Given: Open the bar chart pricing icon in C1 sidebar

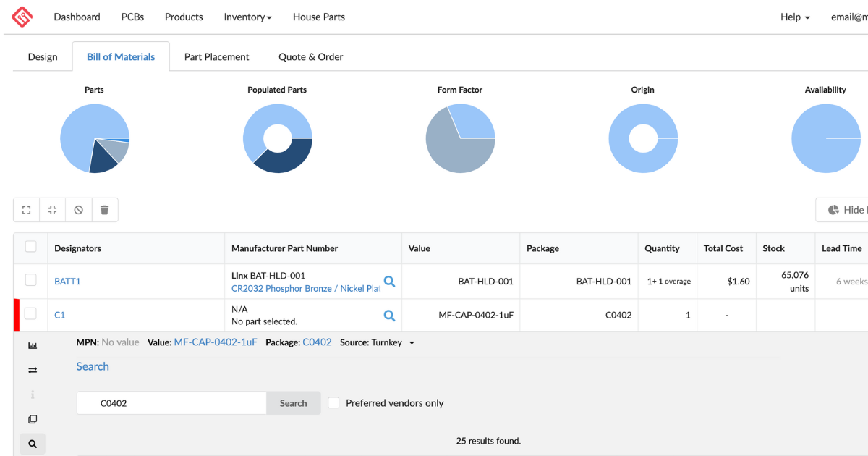Looking at the screenshot, I should (x=33, y=346).
